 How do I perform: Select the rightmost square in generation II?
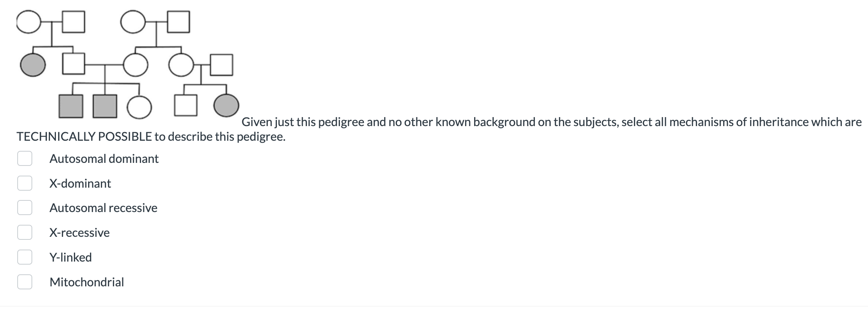click(x=221, y=65)
